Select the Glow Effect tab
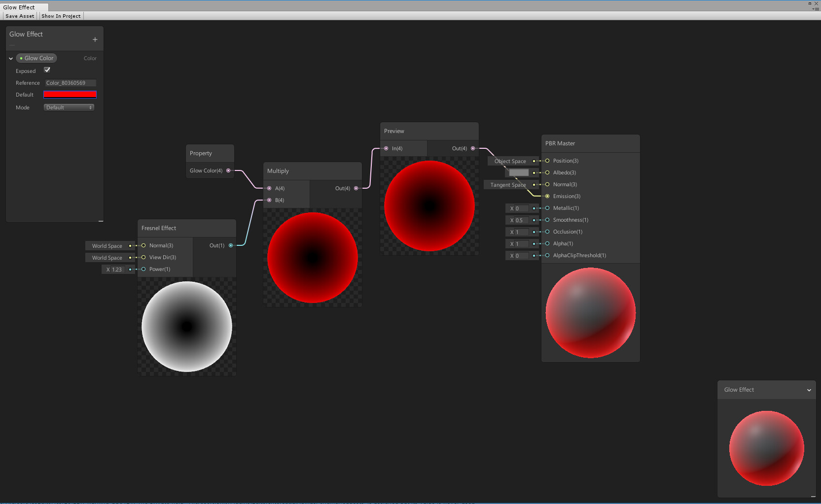 21,7
